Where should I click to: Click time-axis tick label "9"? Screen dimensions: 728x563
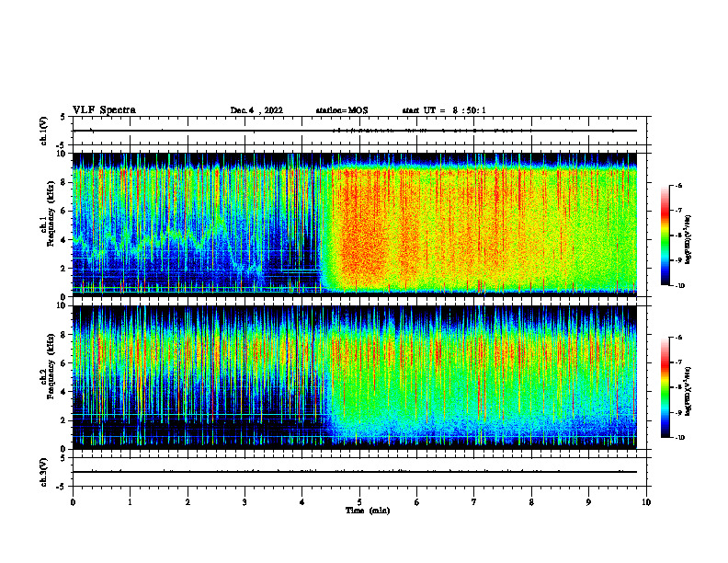[588, 502]
